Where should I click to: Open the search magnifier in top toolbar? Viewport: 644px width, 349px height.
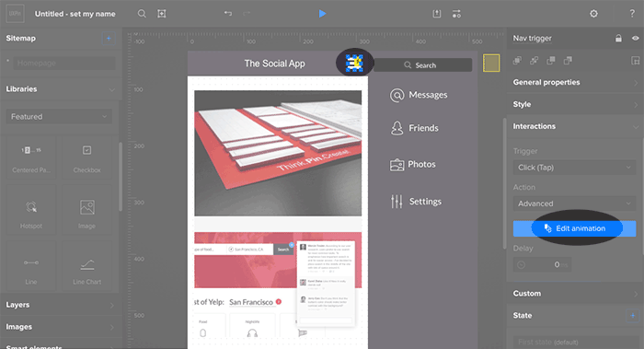click(142, 14)
